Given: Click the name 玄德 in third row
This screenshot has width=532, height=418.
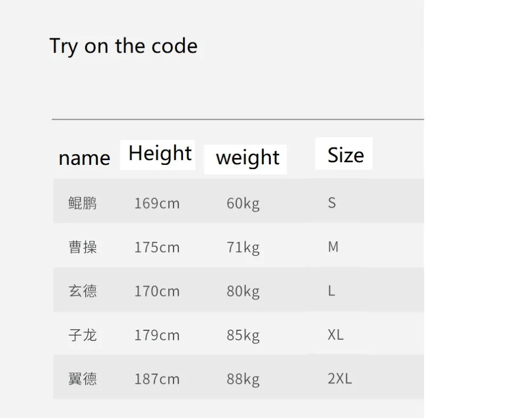Looking at the screenshot, I should [83, 291].
